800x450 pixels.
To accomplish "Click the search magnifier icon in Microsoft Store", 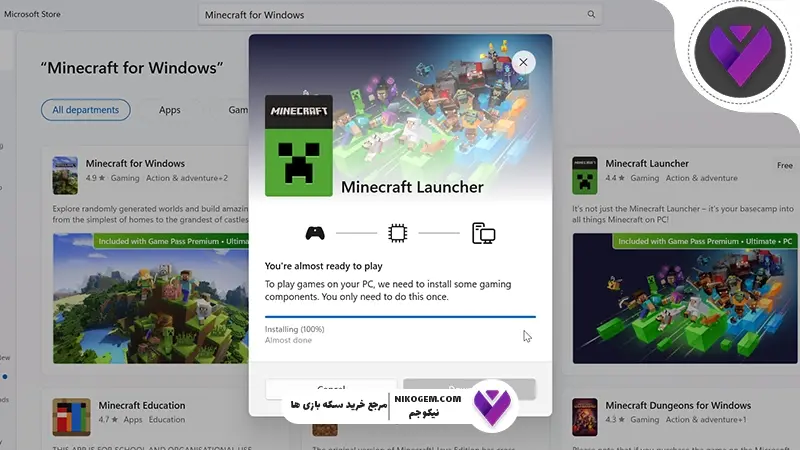I will tap(591, 14).
